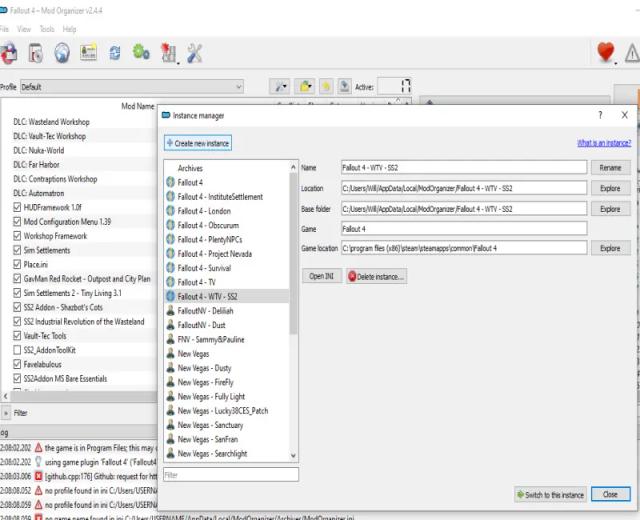Open the Instance manager toolbar icon

(x=8, y=53)
